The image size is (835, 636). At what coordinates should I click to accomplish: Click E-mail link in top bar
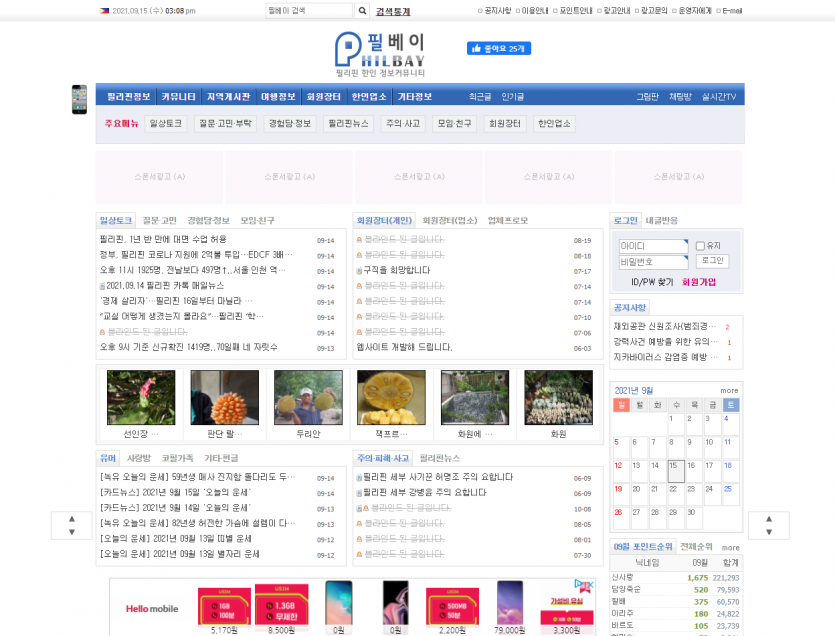[x=730, y=11]
